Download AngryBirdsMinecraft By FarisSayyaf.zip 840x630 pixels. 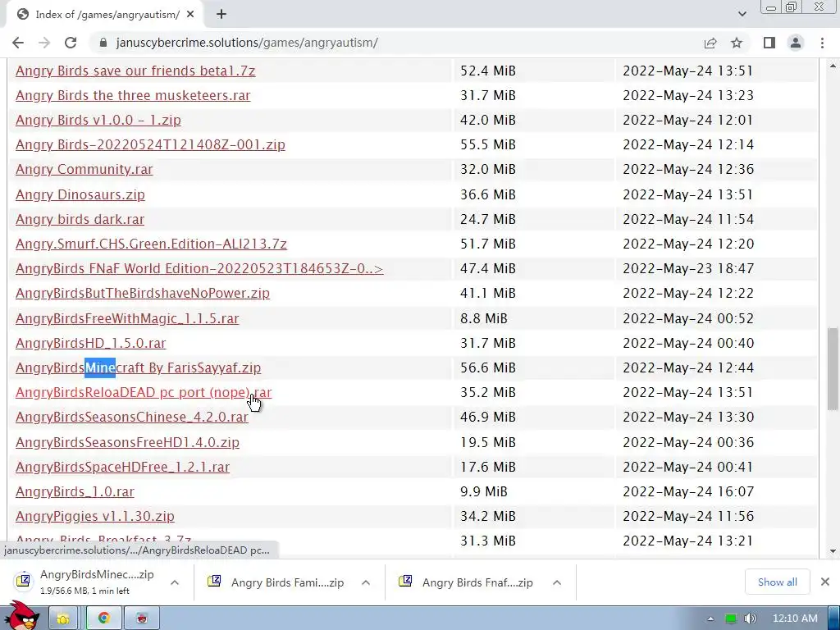[138, 367]
